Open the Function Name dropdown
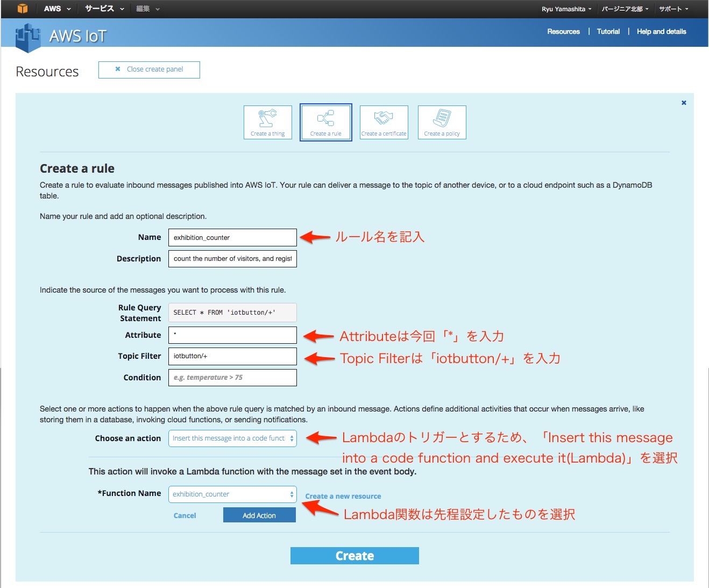This screenshot has height=588, width=709. click(x=232, y=494)
